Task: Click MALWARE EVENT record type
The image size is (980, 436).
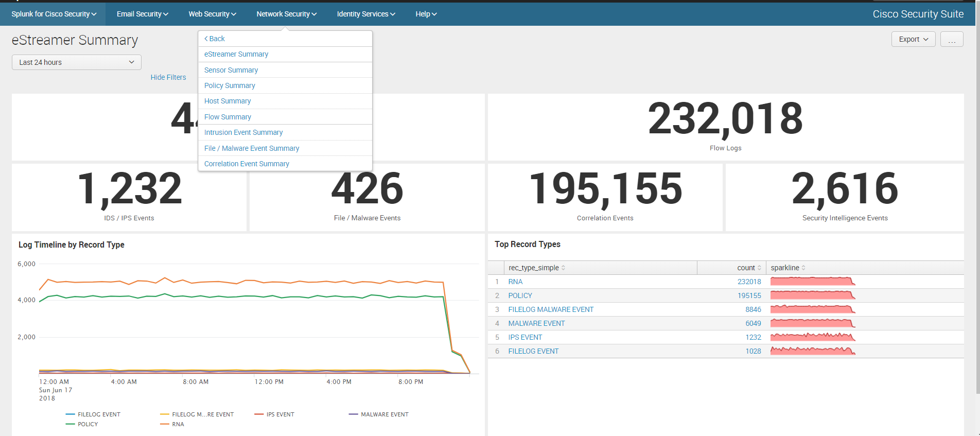Action: [536, 323]
